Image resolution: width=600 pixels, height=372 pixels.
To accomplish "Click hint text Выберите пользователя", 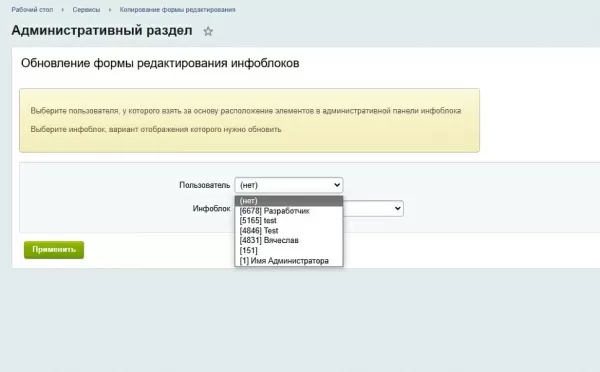I will 246,111.
